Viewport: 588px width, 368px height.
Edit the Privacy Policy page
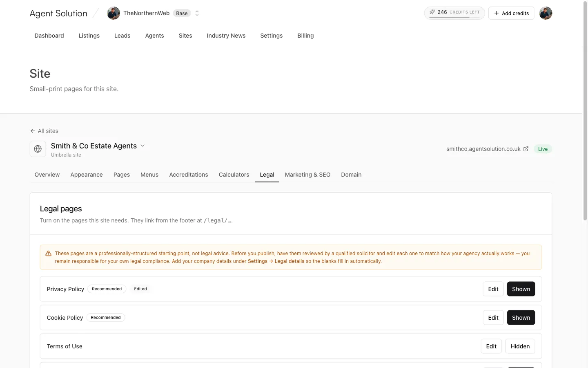point(493,289)
